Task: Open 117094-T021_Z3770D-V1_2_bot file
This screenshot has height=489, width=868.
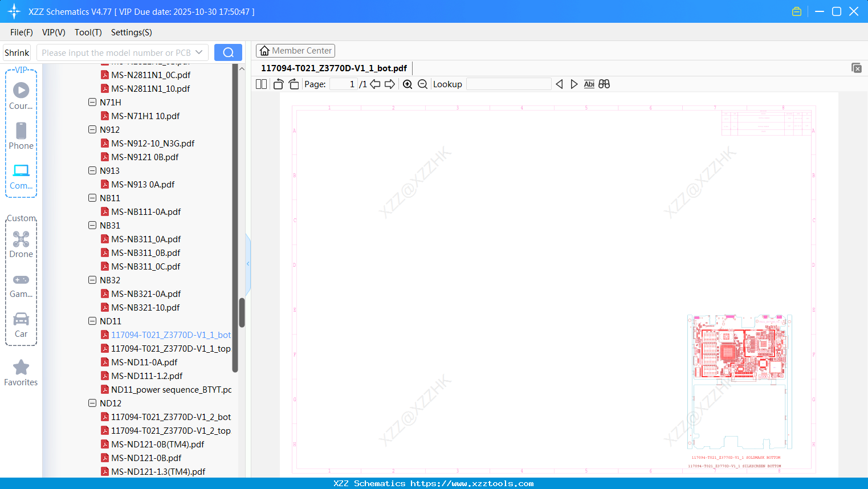Action: pos(170,417)
